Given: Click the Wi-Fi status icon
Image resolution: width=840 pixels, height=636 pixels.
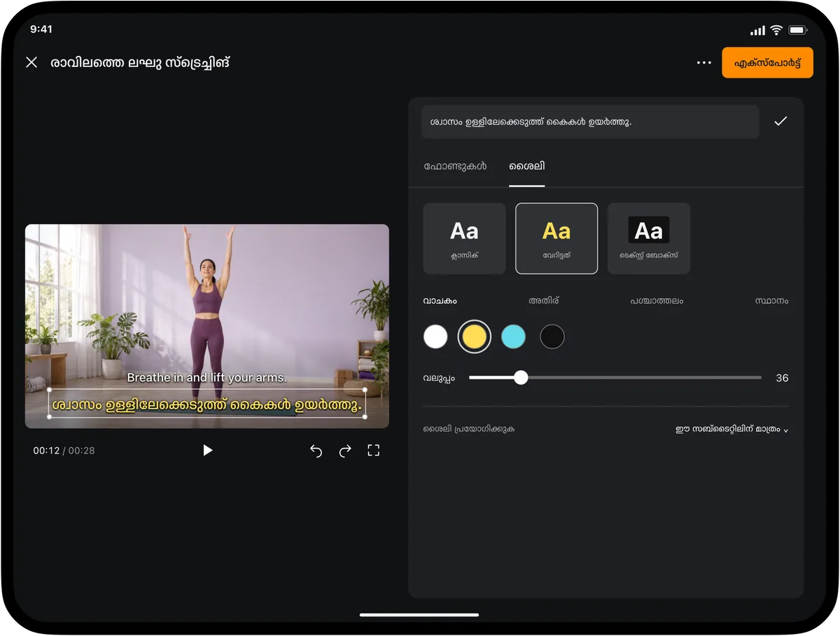Looking at the screenshot, I should pyautogui.click(x=776, y=30).
